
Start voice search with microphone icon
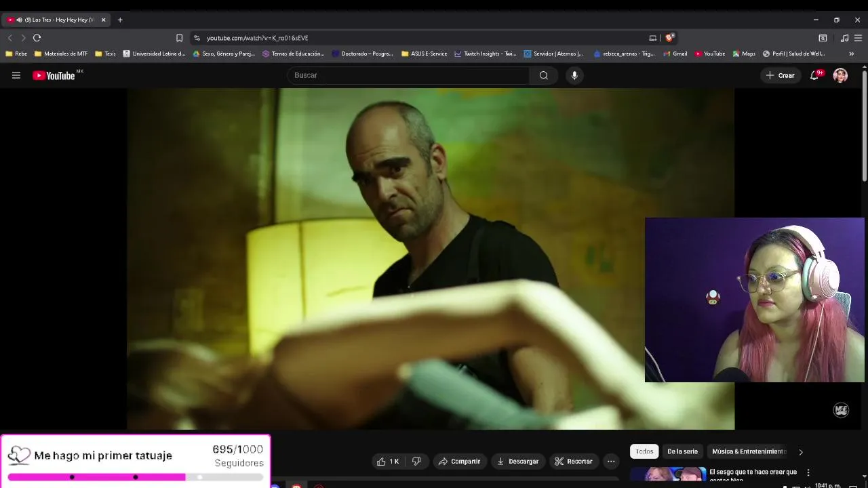[574, 75]
